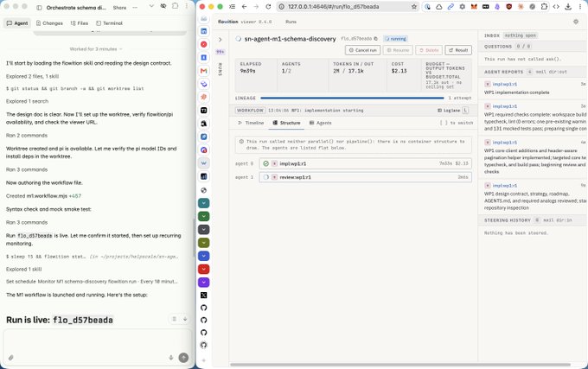Toggle the Logtane control in workflow bar

pyautogui.click(x=452, y=111)
